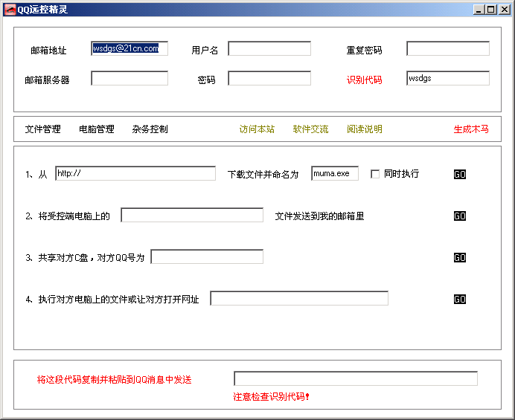Viewport: 515px width, 420px height.
Task: Open the 访问本站 link
Action: [257, 129]
